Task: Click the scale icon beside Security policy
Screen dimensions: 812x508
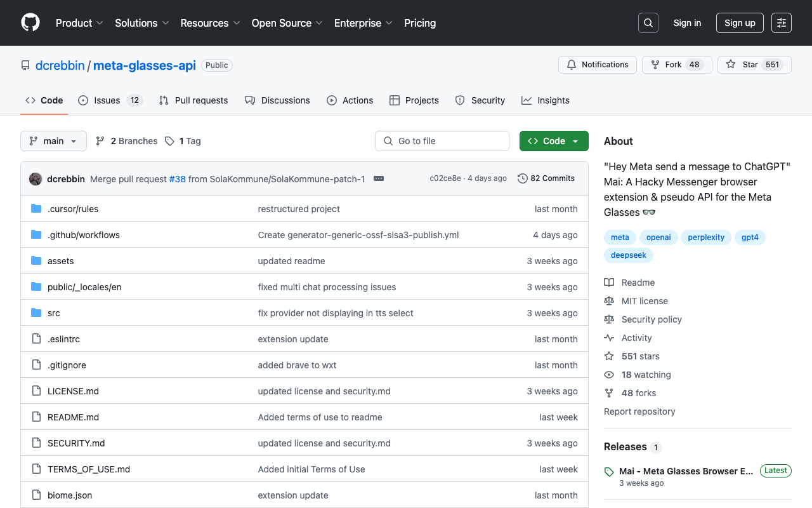Action: [609, 319]
